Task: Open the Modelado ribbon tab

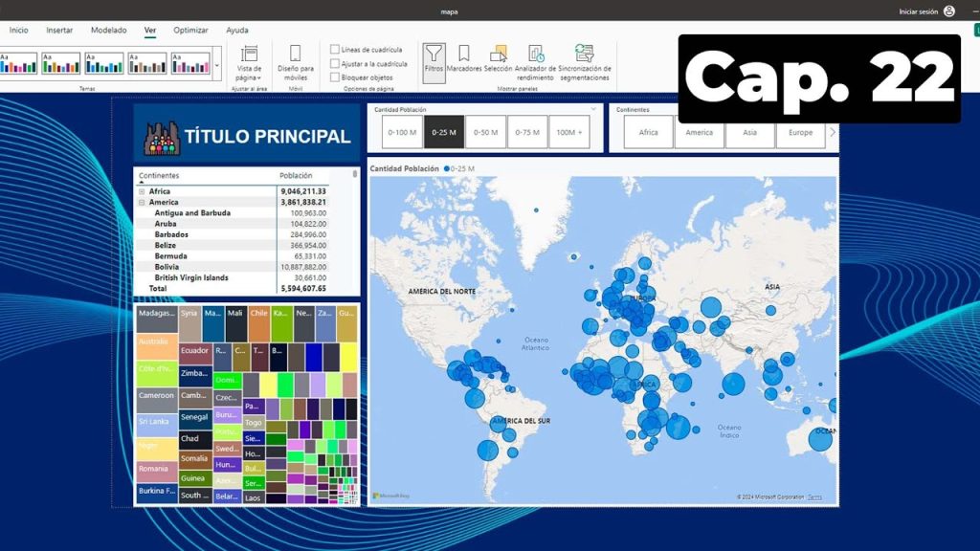Action: coord(108,31)
